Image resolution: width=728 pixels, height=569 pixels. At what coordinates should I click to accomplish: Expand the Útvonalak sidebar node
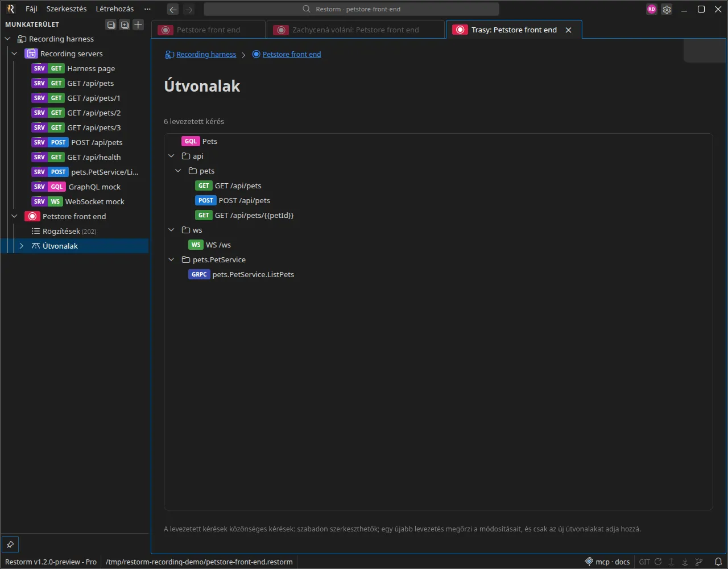pos(22,246)
